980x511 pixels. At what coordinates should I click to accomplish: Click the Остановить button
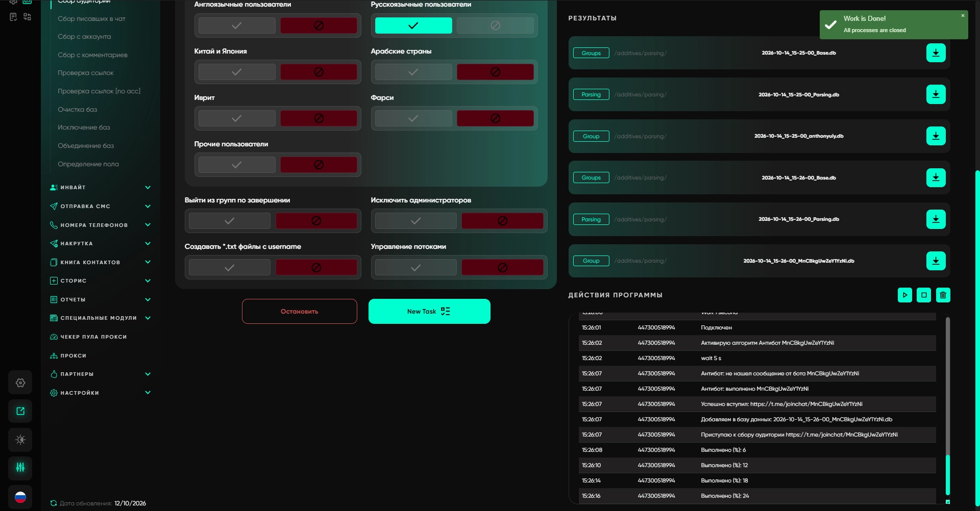pos(299,311)
